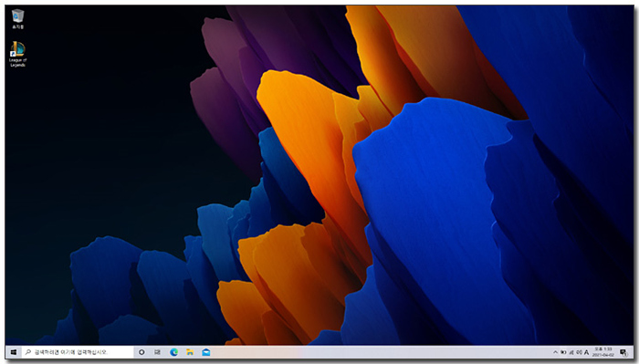639x364 pixels.
Task: Open the network status tray icon
Action: (571, 352)
